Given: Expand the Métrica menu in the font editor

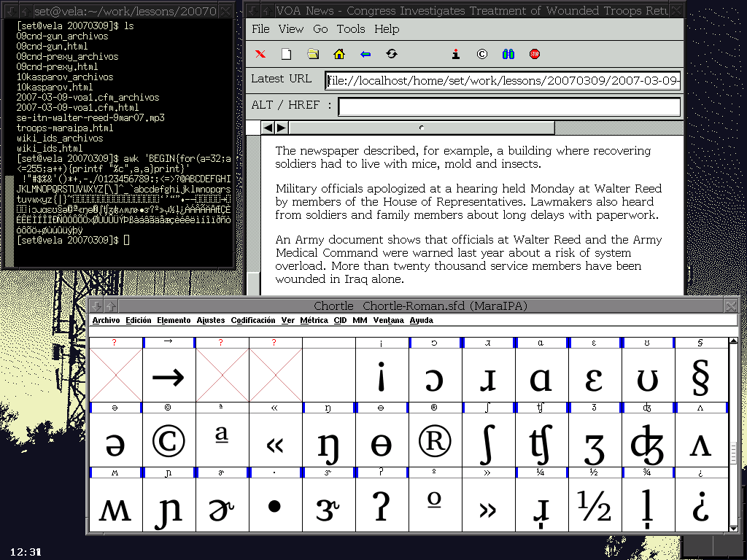Looking at the screenshot, I should coord(314,320).
